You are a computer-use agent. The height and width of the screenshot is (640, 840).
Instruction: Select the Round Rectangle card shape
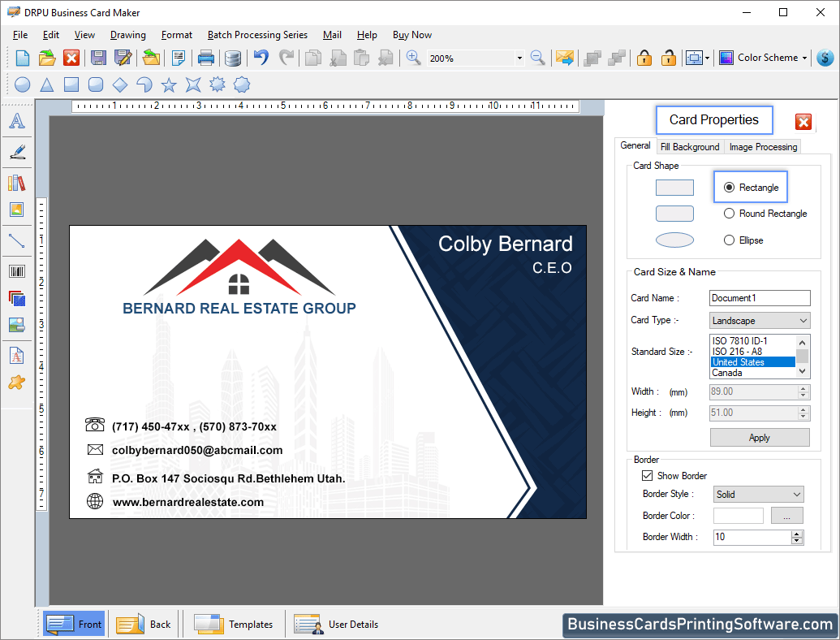(765, 214)
